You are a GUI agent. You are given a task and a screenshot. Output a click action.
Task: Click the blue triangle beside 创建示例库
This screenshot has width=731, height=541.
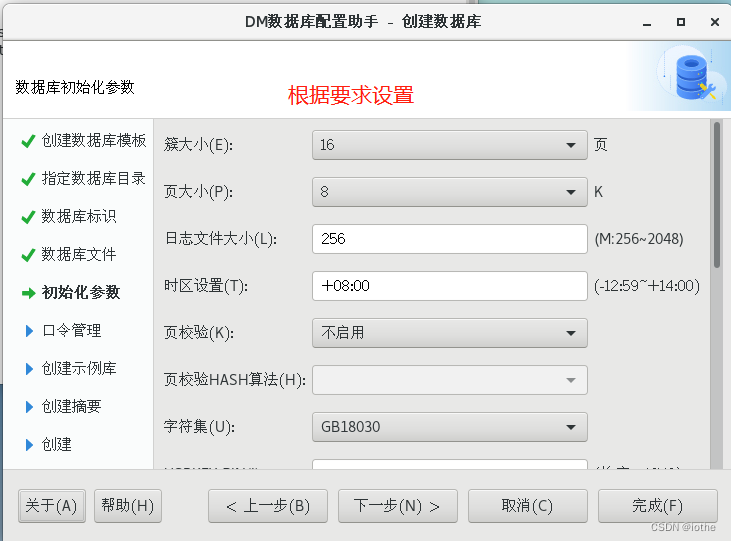pos(29,369)
